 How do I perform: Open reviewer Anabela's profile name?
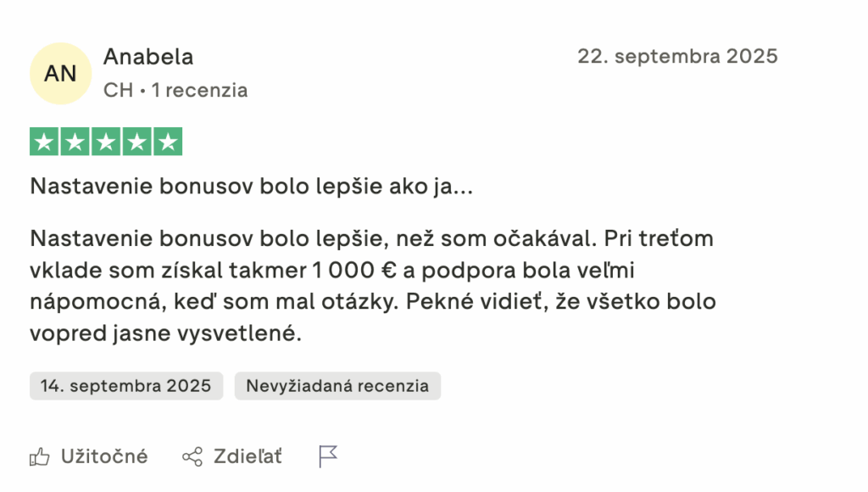click(148, 57)
